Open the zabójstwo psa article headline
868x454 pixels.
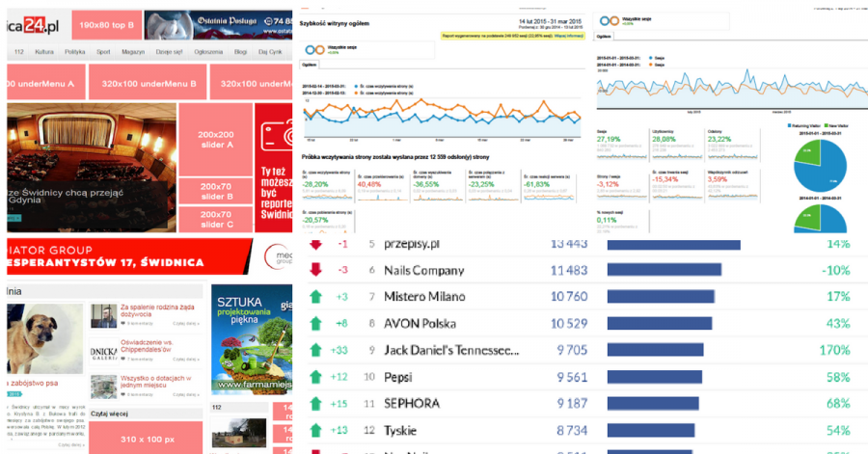pyautogui.click(x=33, y=383)
